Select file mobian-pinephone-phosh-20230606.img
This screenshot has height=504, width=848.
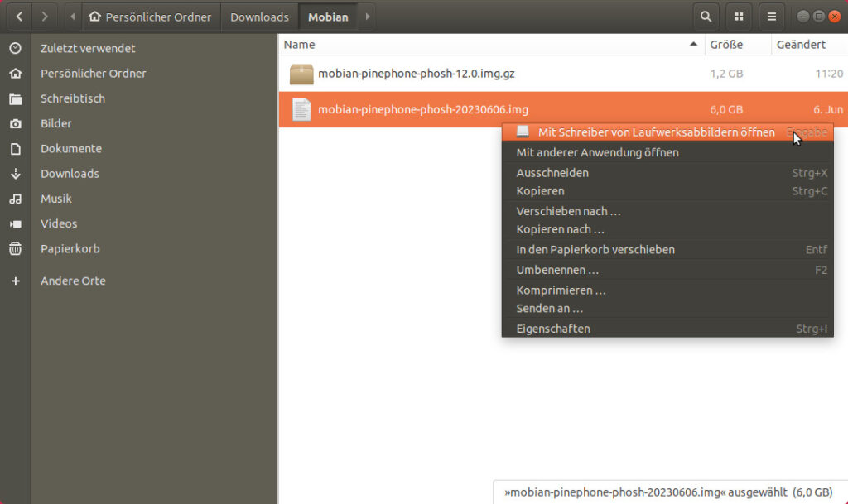423,110
